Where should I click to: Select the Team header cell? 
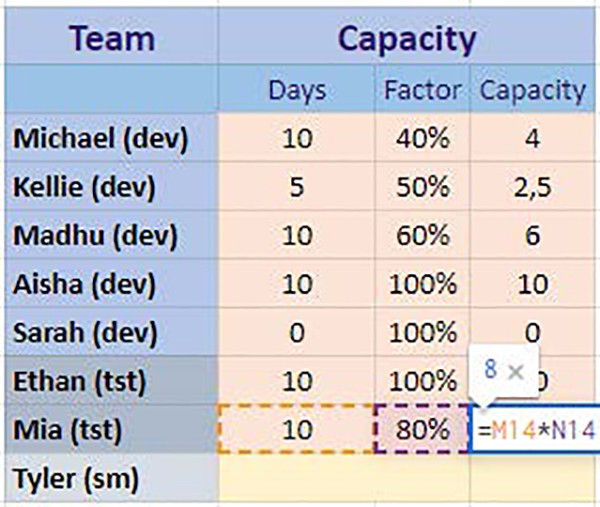(x=111, y=39)
